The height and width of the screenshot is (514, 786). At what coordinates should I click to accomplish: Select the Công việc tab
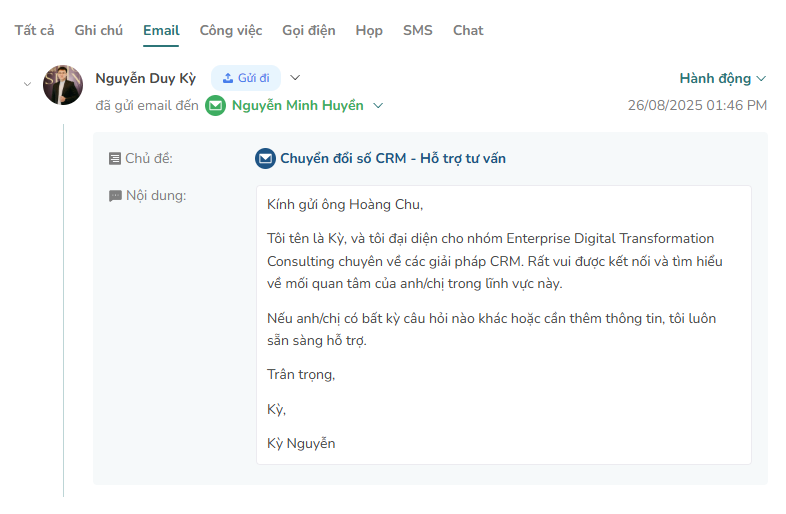(x=231, y=30)
